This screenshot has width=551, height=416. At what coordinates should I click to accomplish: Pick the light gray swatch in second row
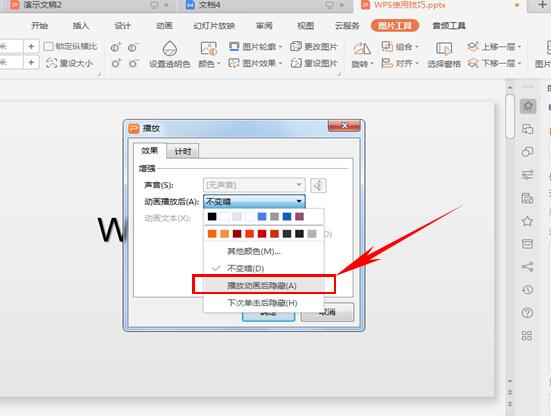tap(312, 234)
